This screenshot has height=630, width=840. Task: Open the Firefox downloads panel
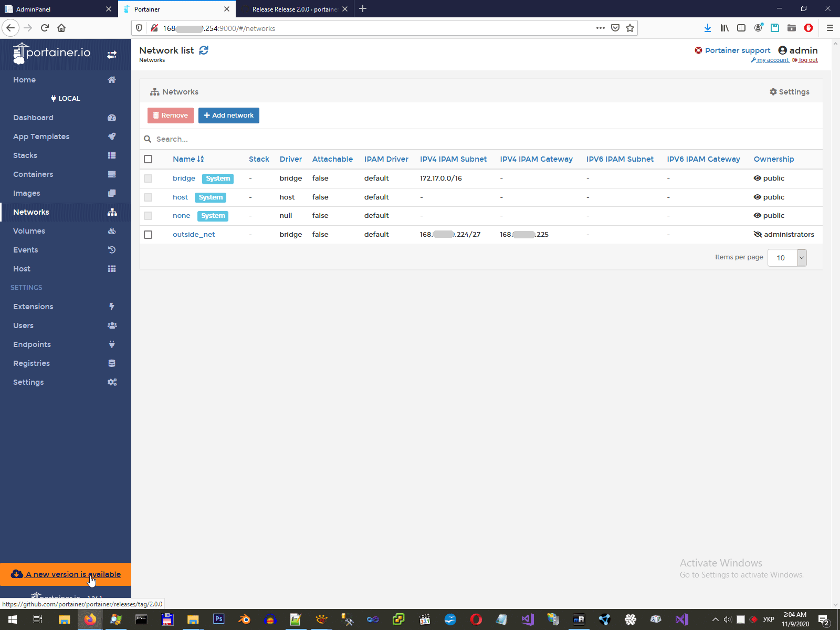pos(708,28)
